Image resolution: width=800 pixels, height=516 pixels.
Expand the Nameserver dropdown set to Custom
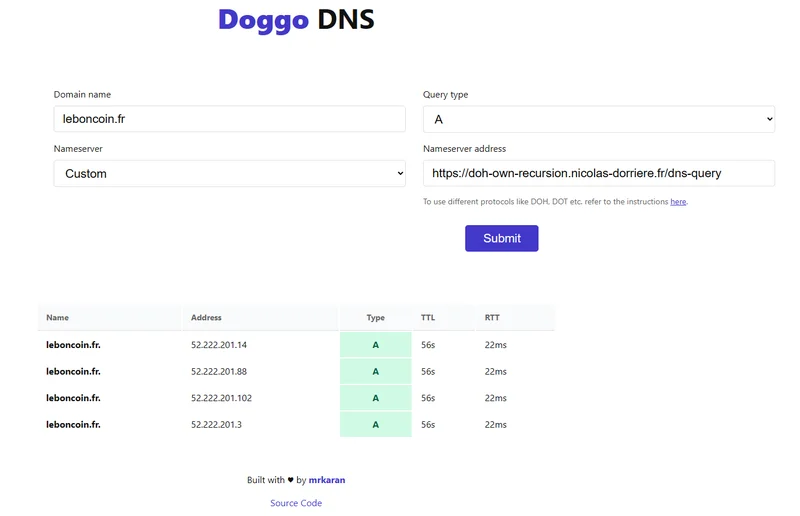click(229, 173)
